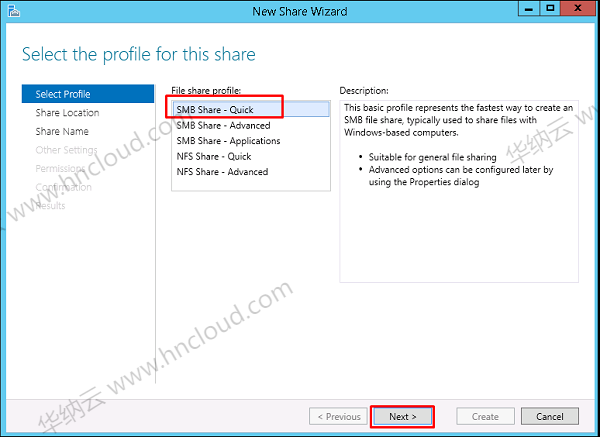Click the < Previous button
This screenshot has width=600, height=437.
(339, 416)
